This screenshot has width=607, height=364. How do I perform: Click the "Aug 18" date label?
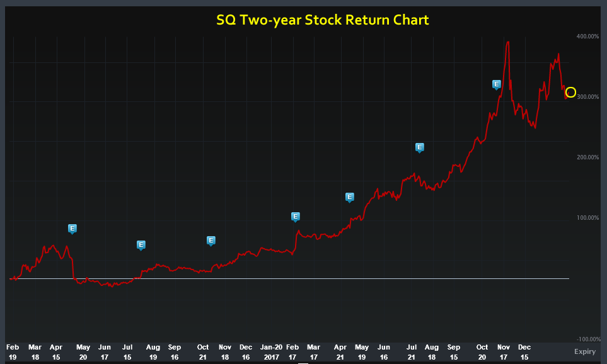pos(432,352)
